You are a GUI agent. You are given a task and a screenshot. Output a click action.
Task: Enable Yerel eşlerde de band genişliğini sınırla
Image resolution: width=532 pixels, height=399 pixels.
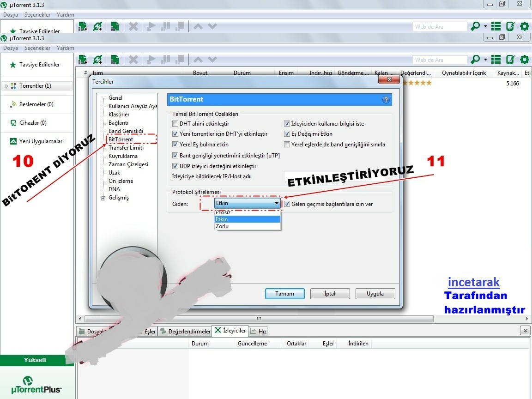click(x=287, y=144)
